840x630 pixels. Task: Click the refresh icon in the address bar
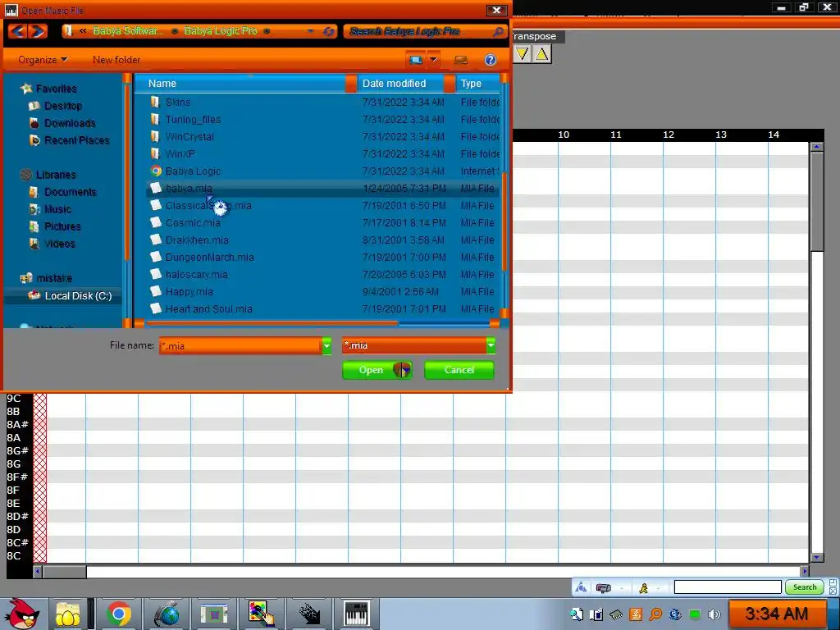pyautogui.click(x=328, y=32)
